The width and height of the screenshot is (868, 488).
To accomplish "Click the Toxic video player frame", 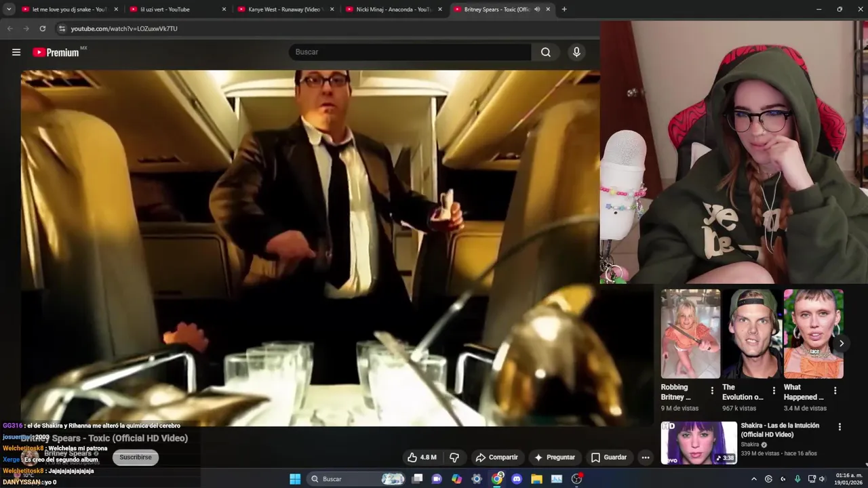I will (x=310, y=248).
